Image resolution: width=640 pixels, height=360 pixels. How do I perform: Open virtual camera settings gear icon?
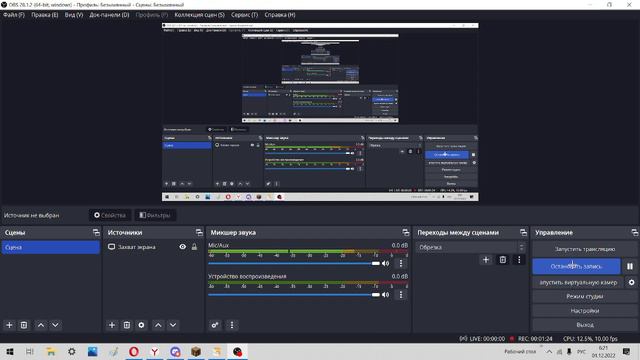631,282
